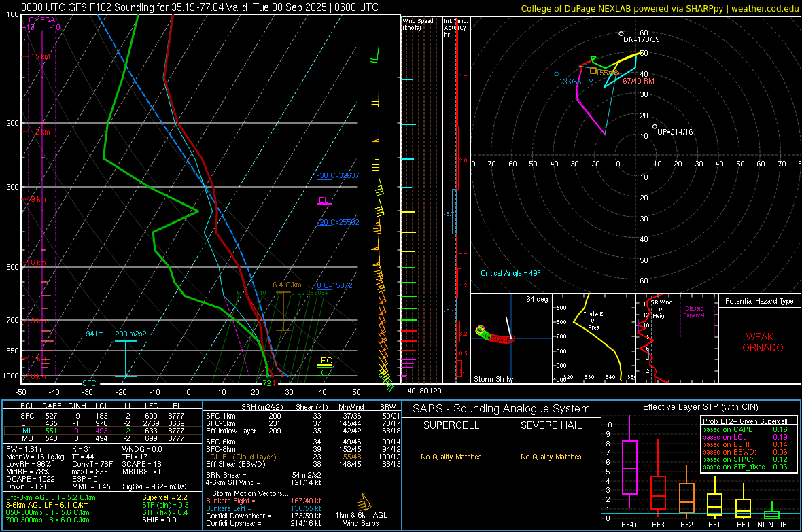Click the BRN Shear = 54 m2/s2 line
The width and height of the screenshot is (802, 532).
(264, 475)
